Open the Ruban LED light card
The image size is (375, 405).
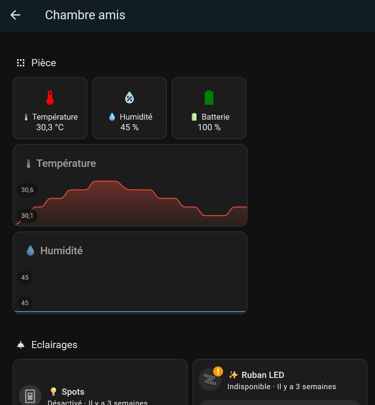280,382
